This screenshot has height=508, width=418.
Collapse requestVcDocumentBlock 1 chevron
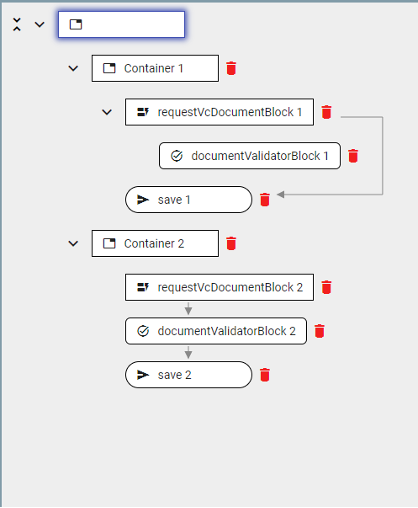pos(107,112)
